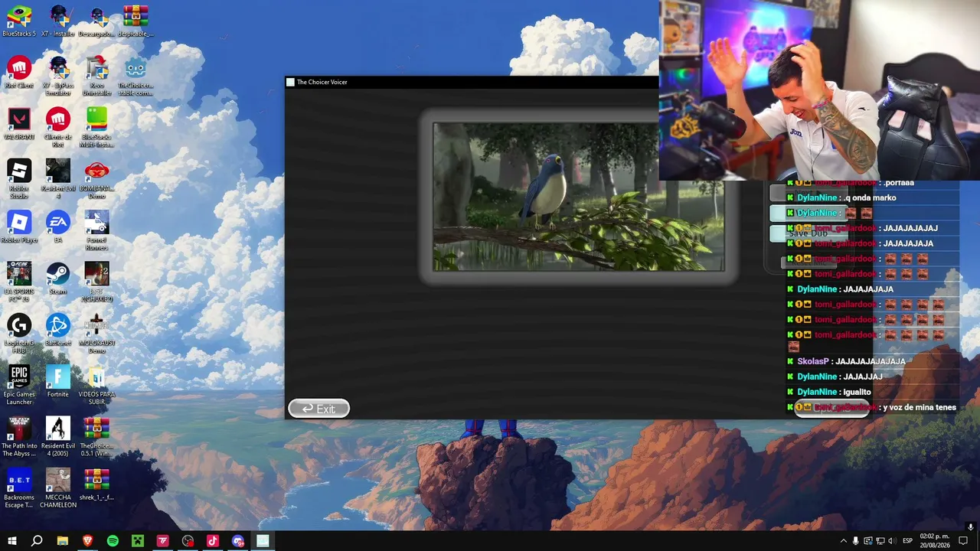Select the MECCHA CHAMELEON desktop icon
Viewport: 980px width, 551px height.
coord(58,487)
